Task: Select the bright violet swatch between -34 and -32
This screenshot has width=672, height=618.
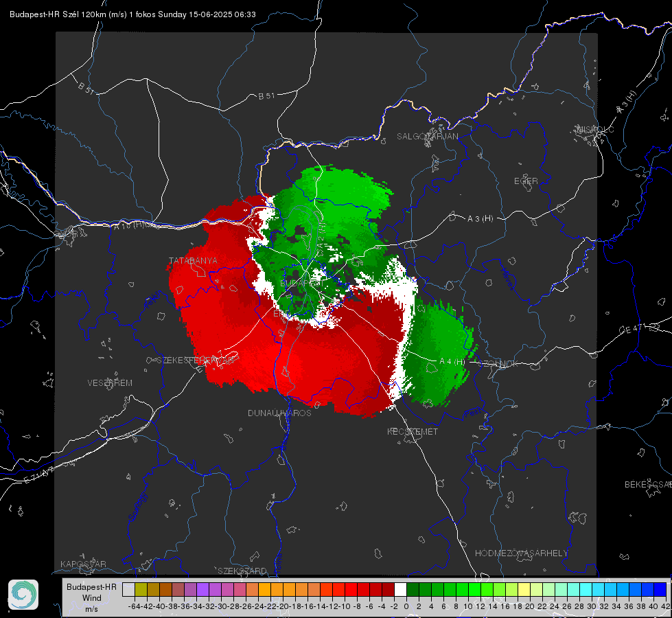Action: click(202, 590)
